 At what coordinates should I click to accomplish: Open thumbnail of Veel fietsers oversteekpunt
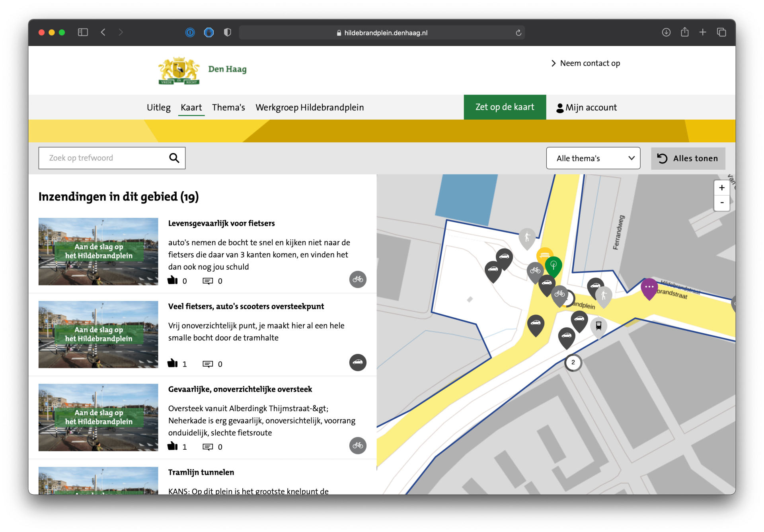point(98,334)
